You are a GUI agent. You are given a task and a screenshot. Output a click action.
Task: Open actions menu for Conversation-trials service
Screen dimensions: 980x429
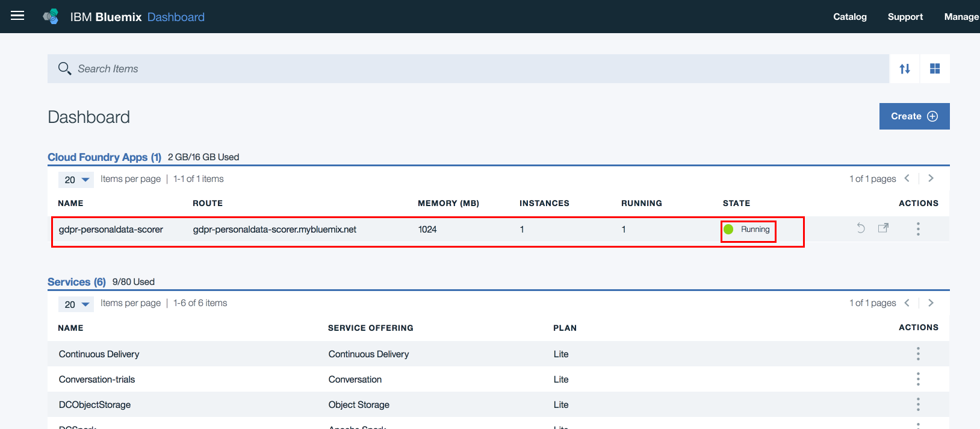point(918,379)
